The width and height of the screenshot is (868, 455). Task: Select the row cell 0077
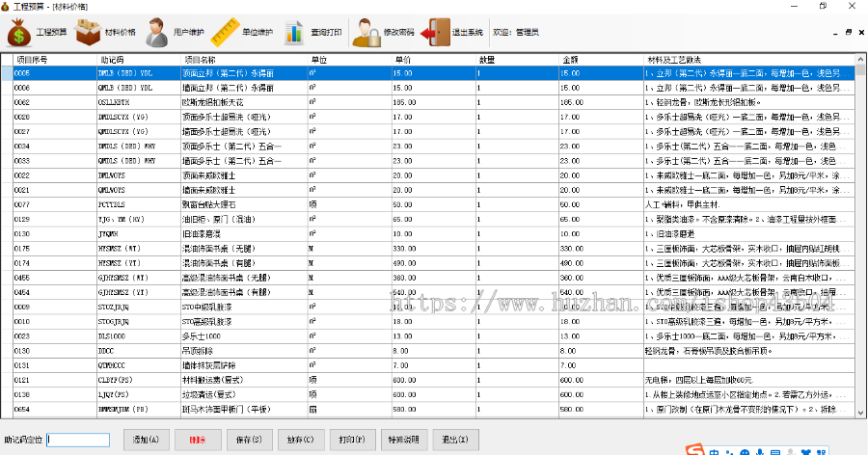(55, 204)
